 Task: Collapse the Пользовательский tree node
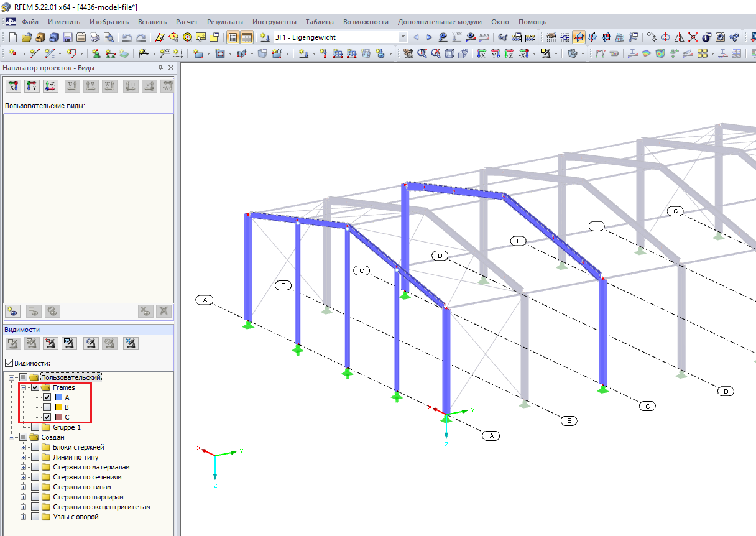(12, 377)
